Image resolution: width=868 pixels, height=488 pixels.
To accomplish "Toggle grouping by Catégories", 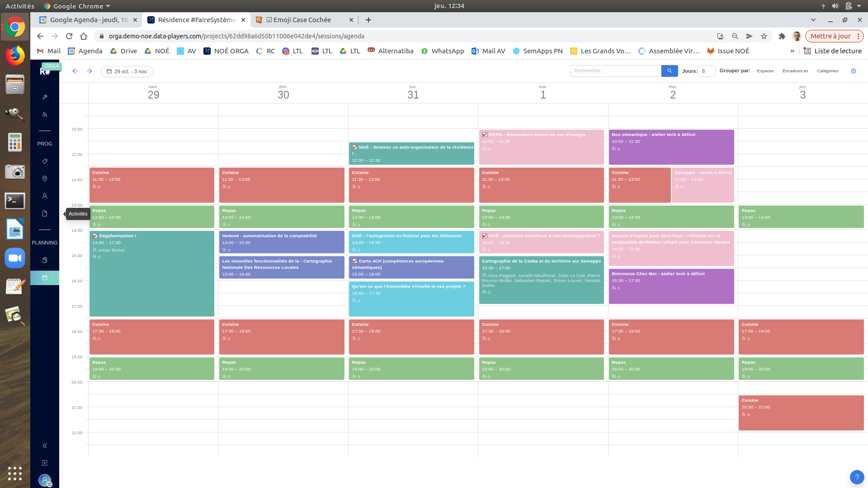I will click(827, 71).
